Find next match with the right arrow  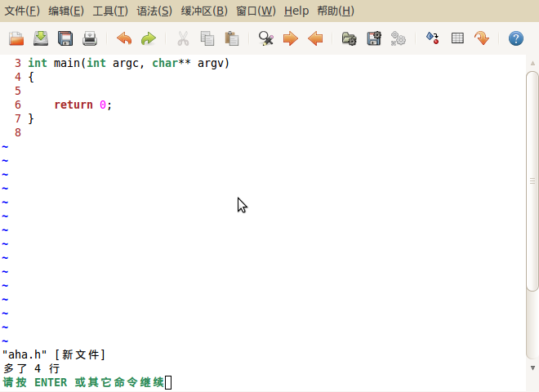pyautogui.click(x=291, y=38)
